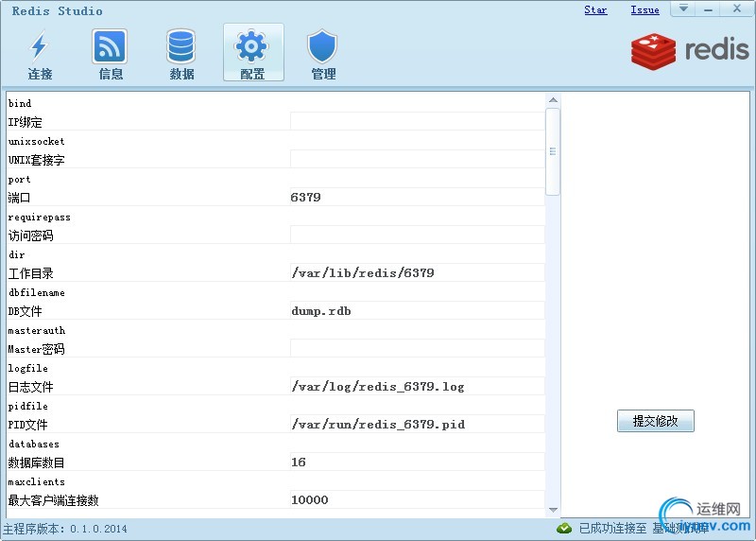Follow the Star link
756x541 pixels.
595,10
